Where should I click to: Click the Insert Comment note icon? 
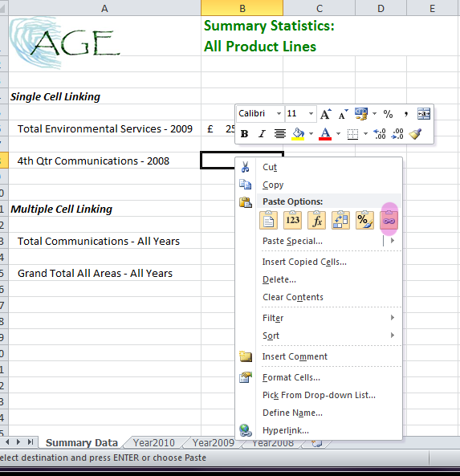(x=246, y=356)
